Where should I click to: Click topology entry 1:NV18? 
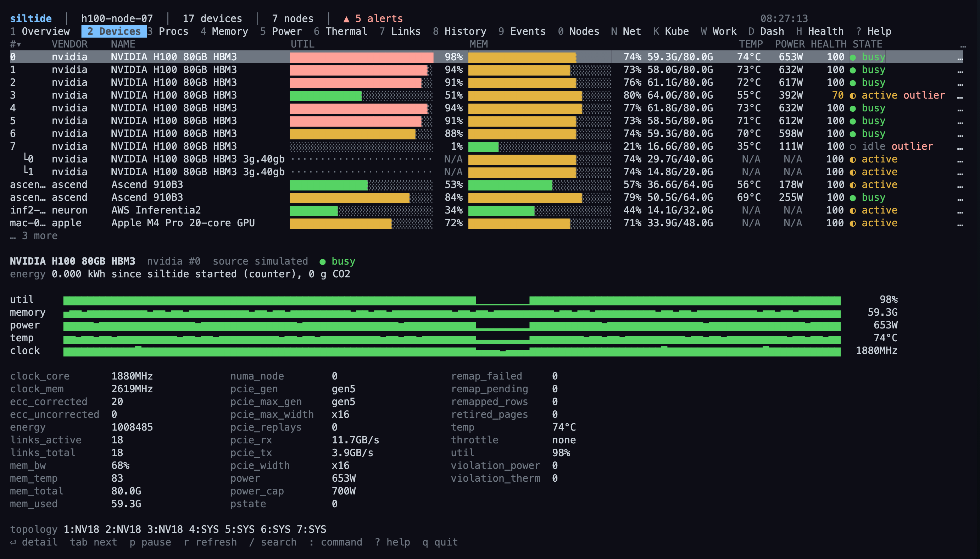(81, 530)
